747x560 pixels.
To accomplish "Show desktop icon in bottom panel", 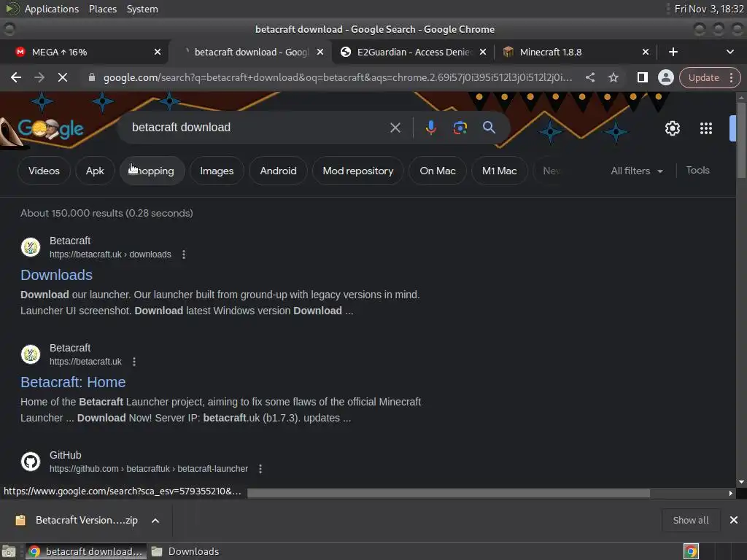I will (x=9, y=551).
